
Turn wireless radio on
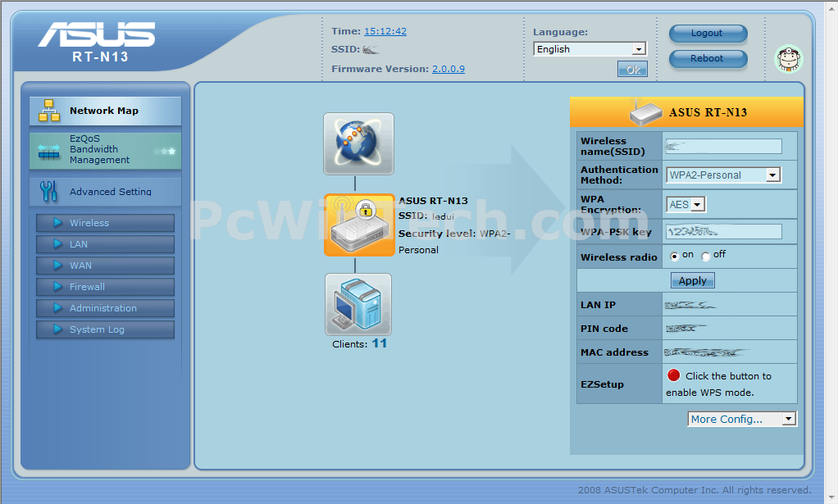[675, 257]
